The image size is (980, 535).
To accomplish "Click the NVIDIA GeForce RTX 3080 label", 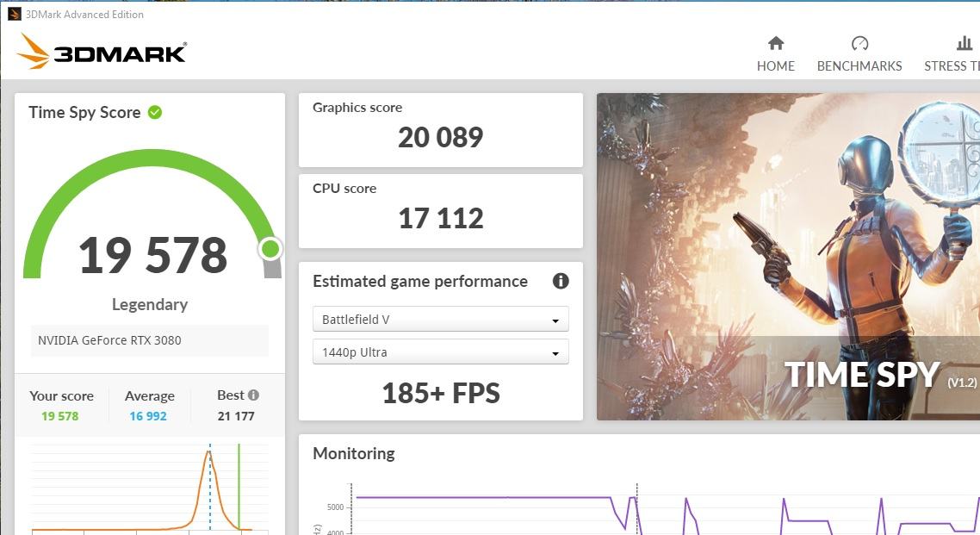I will [109, 340].
